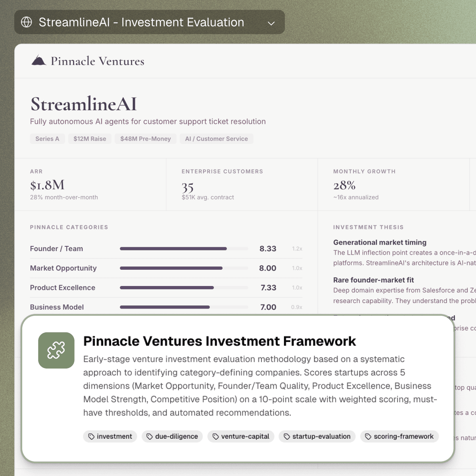Viewport: 476px width, 476px height.
Task: Select the scoring-framework tag
Action: pyautogui.click(x=399, y=436)
